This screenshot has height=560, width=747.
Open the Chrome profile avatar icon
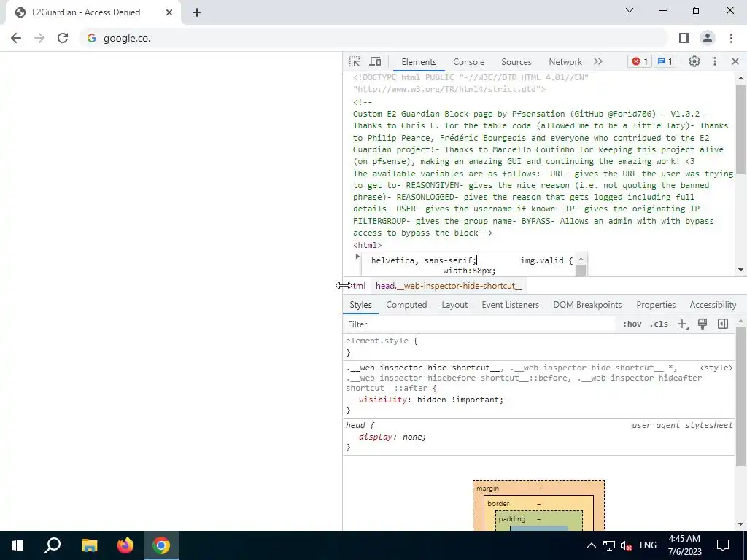pos(708,38)
